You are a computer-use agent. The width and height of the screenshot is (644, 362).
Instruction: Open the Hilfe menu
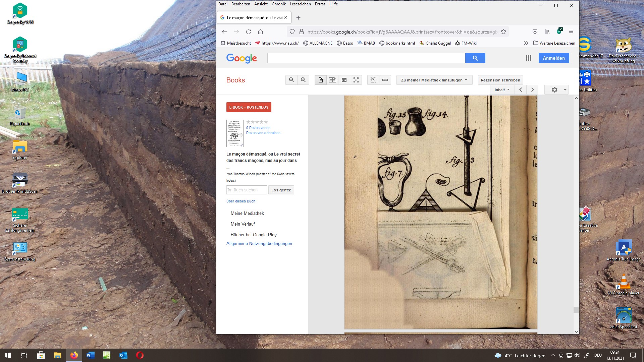pos(333,4)
